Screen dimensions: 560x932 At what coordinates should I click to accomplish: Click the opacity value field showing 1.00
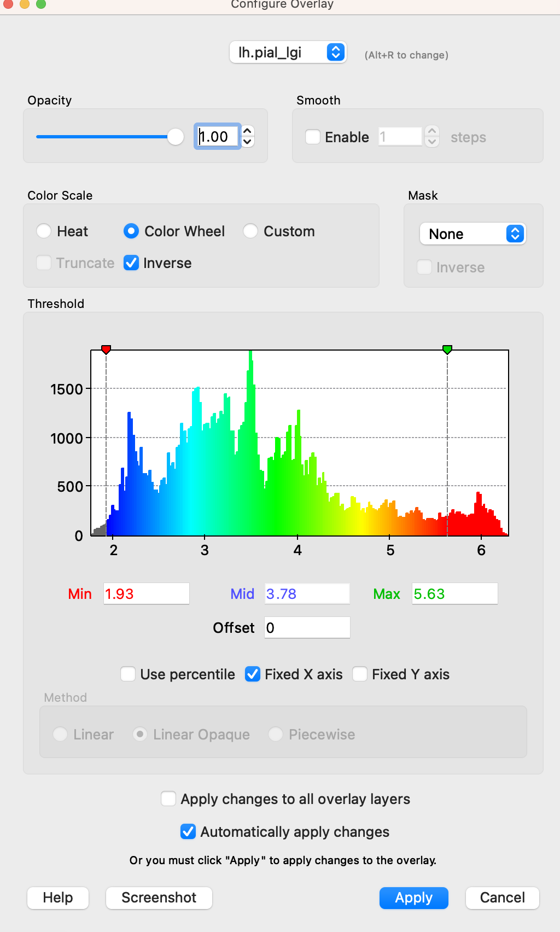click(218, 137)
